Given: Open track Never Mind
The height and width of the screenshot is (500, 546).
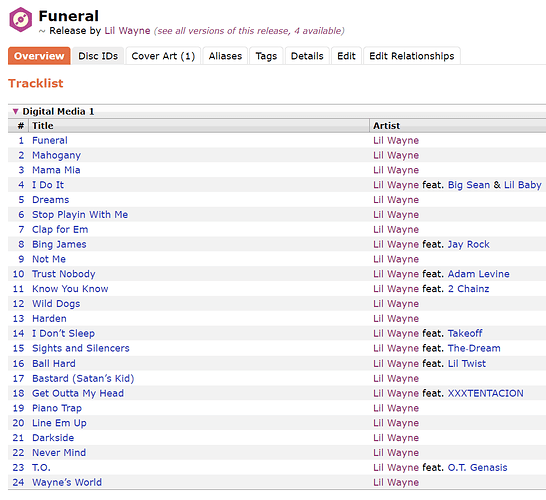Looking at the screenshot, I should [59, 453].
